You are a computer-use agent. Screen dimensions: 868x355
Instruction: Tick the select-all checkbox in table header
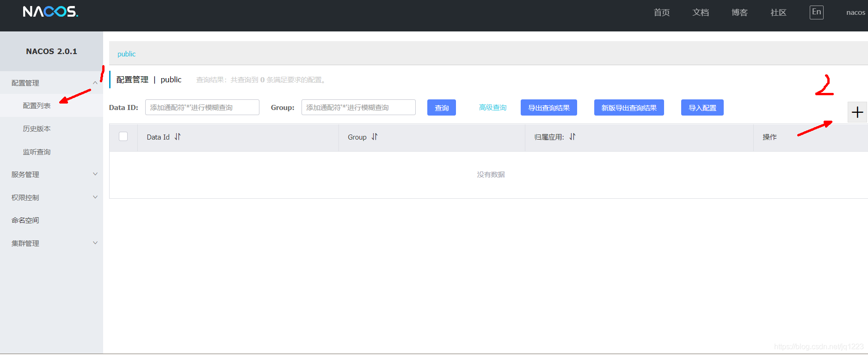pos(123,136)
